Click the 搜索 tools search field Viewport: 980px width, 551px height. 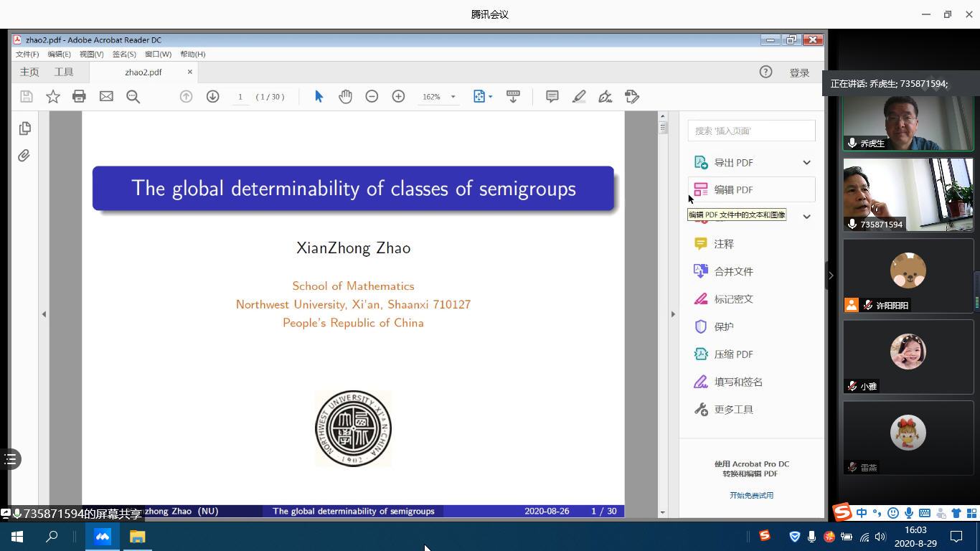(x=751, y=131)
